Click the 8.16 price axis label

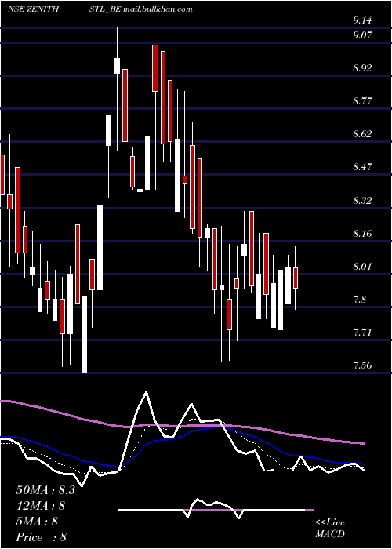point(362,234)
